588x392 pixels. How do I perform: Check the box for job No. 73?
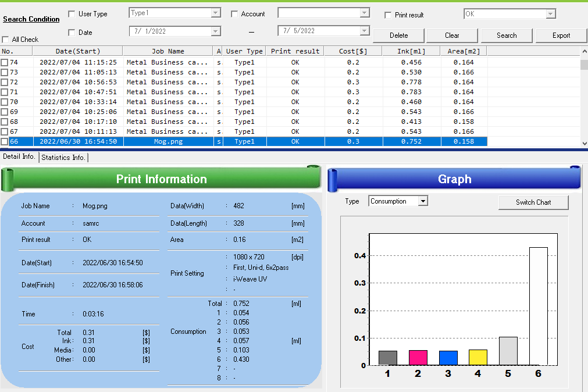[x=5, y=72]
